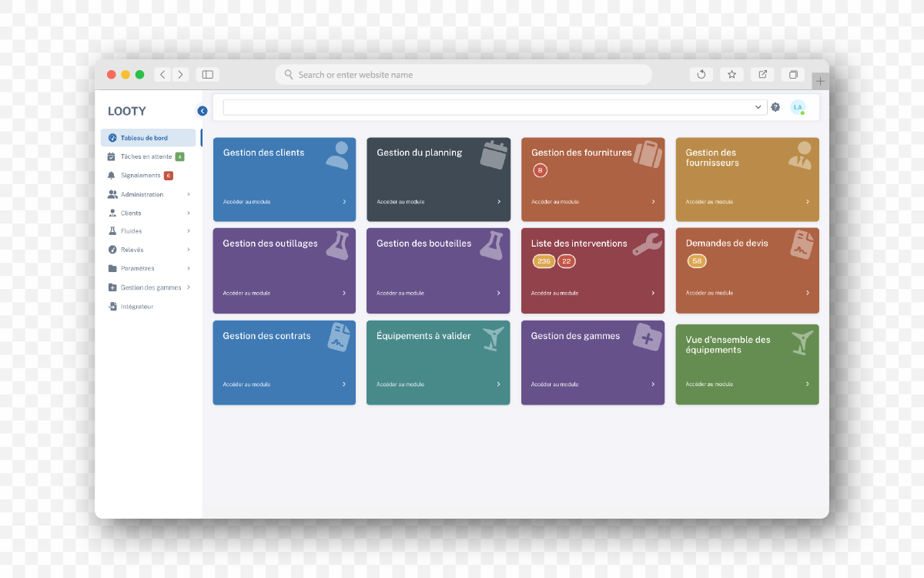Click the wrench icon on Liste des interventions card

coord(648,244)
